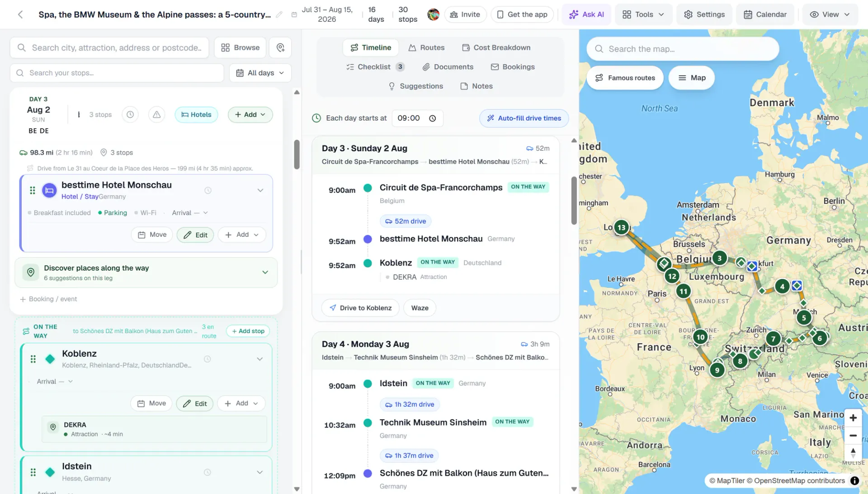The image size is (868, 494).
Task: Grab drag handle of Koblenz stop
Action: 33,359
